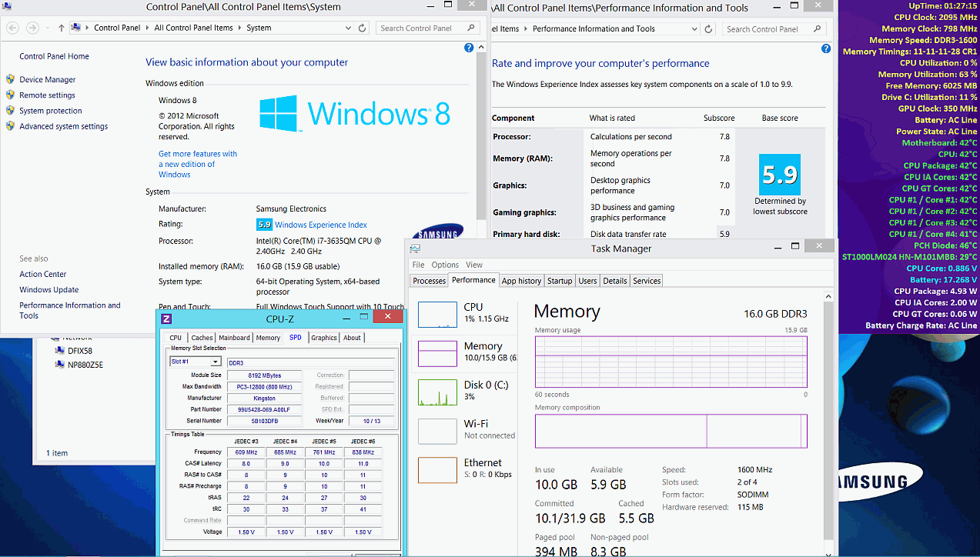Open Task Manager File menu
Viewport: 980px width, 557px height.
tap(418, 265)
